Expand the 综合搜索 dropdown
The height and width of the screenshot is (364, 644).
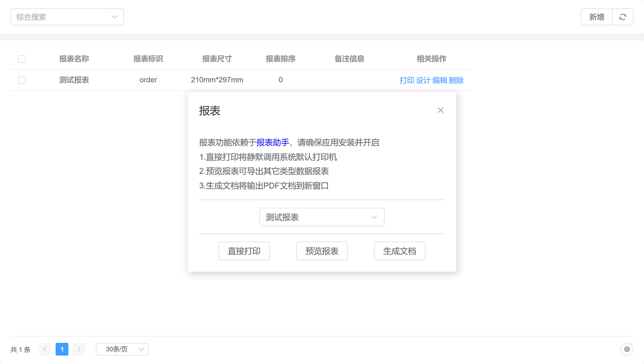click(x=67, y=17)
